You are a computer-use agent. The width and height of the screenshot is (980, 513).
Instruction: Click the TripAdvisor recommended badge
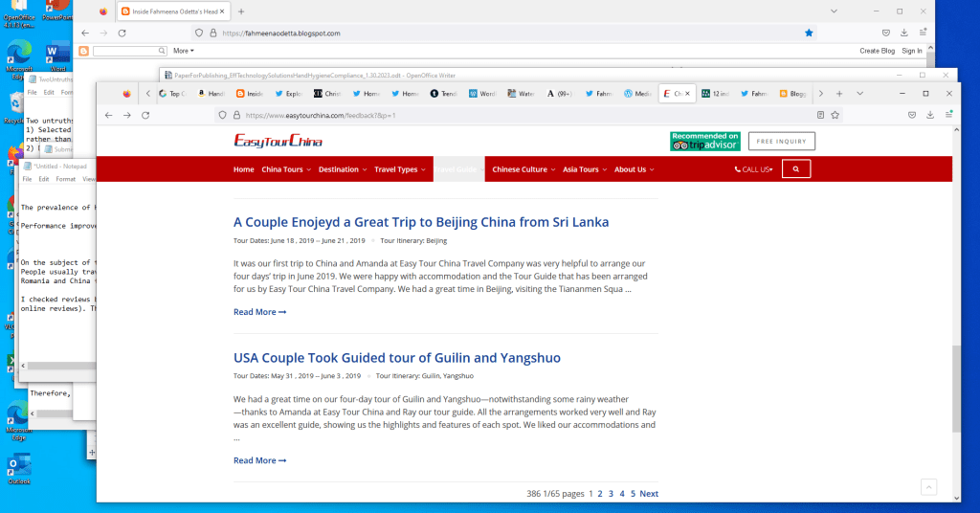point(704,141)
